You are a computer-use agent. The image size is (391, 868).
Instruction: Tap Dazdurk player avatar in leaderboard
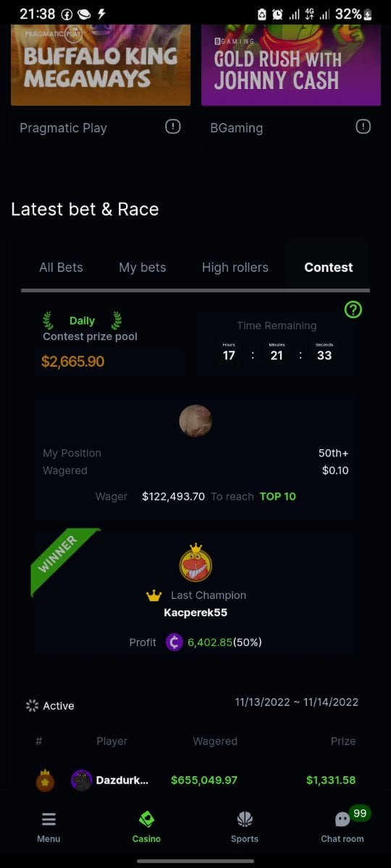[x=81, y=780]
